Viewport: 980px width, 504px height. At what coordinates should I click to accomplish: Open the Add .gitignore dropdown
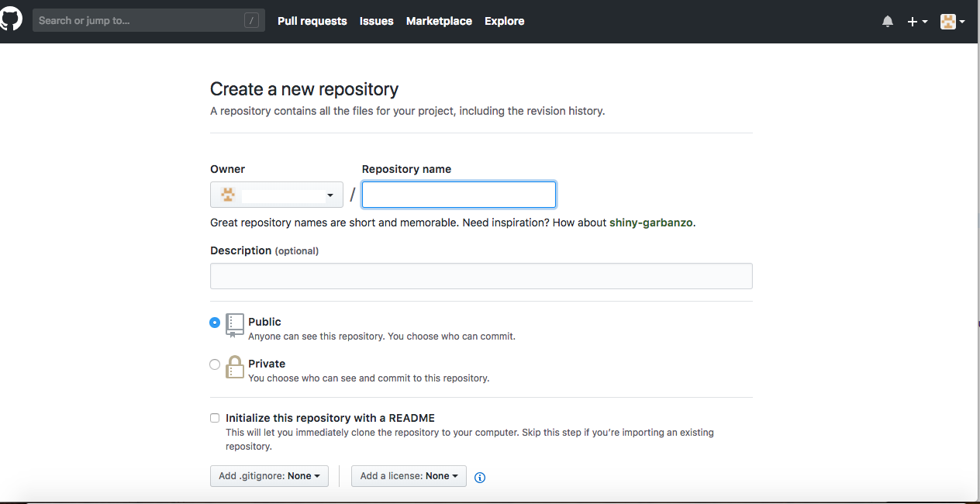[x=269, y=476]
